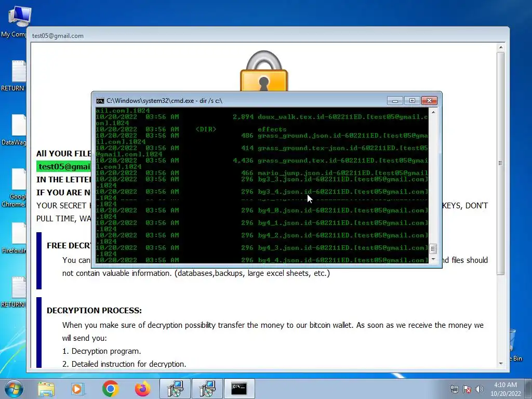This screenshot has height=399, width=532.
Task: Click the cmd window scrollbar down arrow
Action: [433, 260]
